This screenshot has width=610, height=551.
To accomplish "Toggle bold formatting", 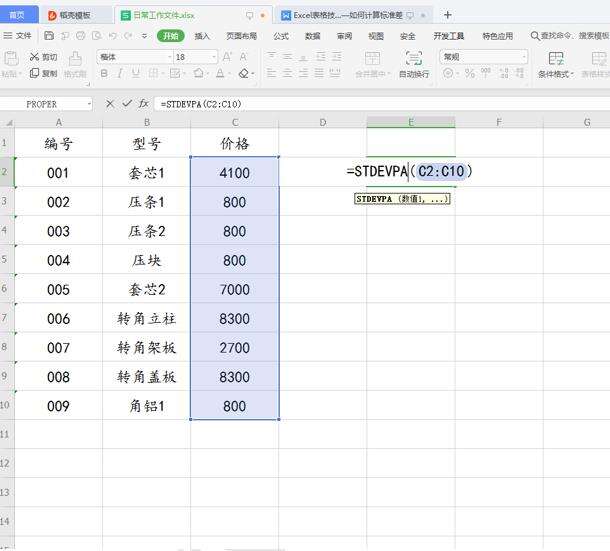I will pyautogui.click(x=104, y=74).
